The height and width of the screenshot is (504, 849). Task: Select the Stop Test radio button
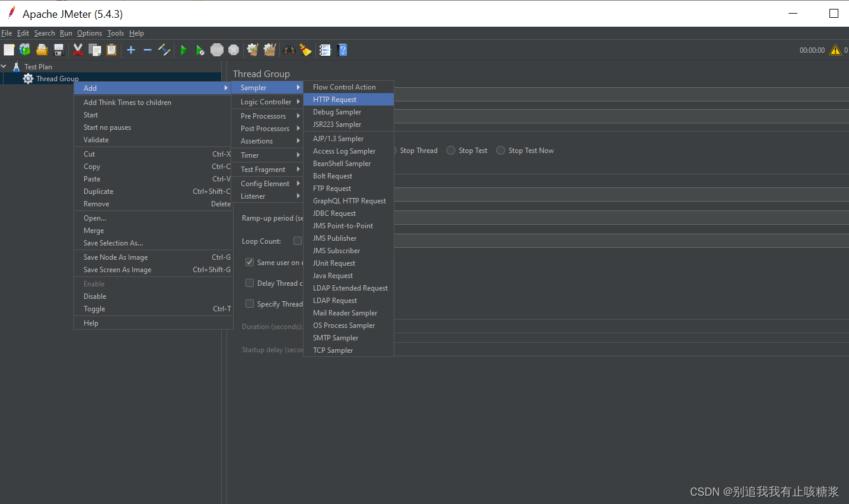pyautogui.click(x=451, y=151)
